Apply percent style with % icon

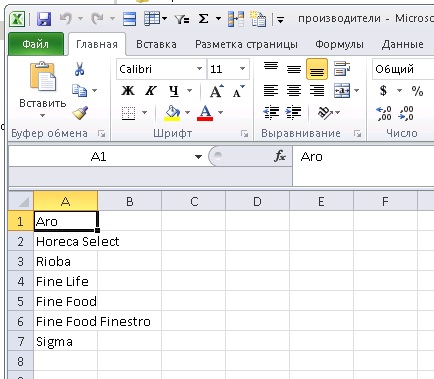[417, 91]
